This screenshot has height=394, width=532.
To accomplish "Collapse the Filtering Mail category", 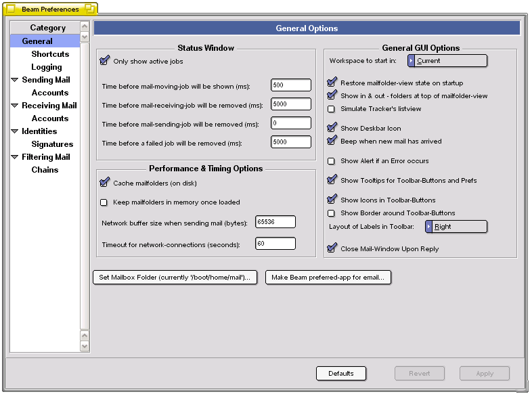I will point(15,157).
